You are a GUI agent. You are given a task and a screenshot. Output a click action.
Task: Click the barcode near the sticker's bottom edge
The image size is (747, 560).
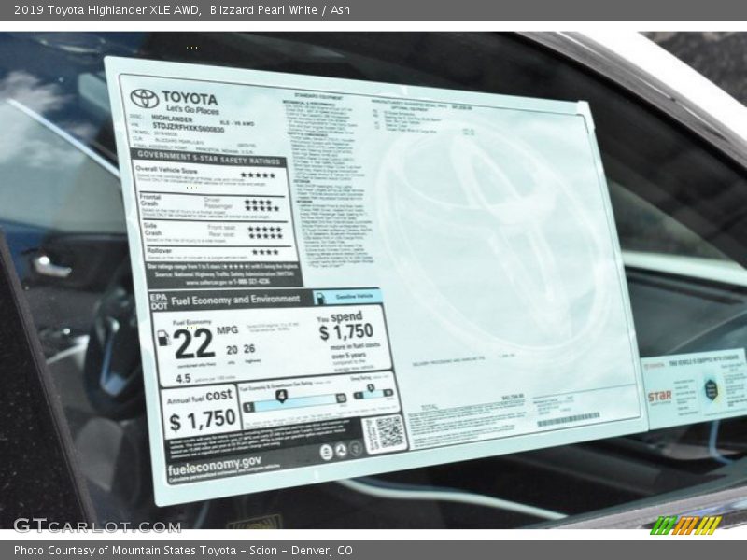coord(568,419)
